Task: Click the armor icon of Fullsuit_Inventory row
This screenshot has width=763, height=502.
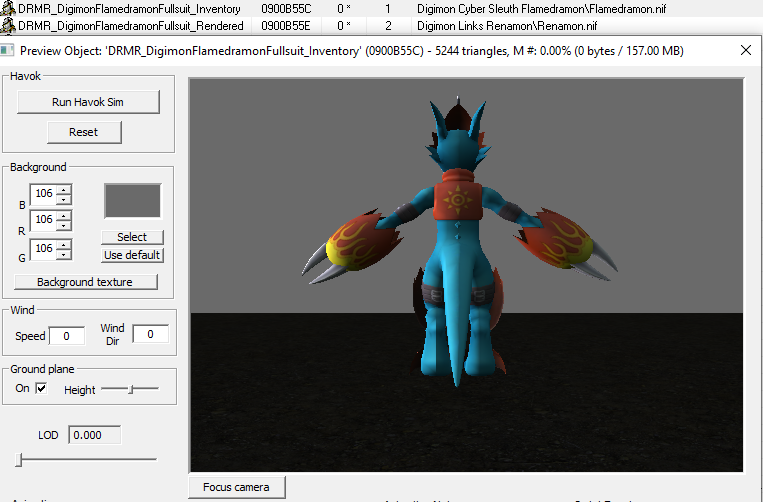Action: pos(8,8)
